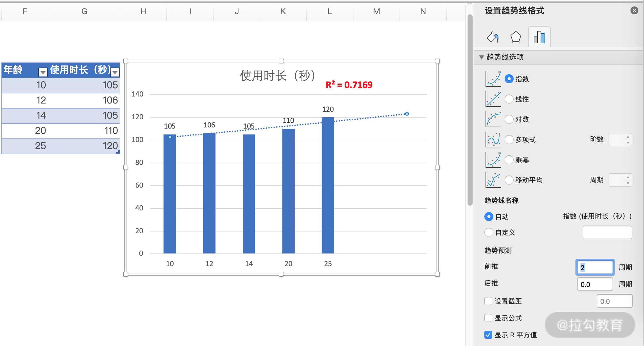This screenshot has height=346, width=644.
Task: Uncheck 显示 R 平方值 checkbox
Action: 488,335
